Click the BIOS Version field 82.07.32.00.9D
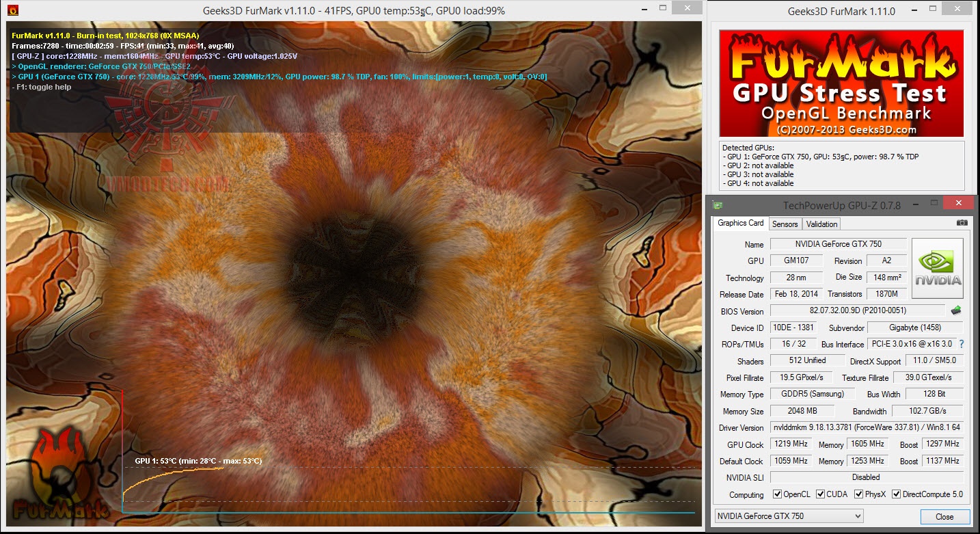This screenshot has height=534, width=980. [858, 310]
